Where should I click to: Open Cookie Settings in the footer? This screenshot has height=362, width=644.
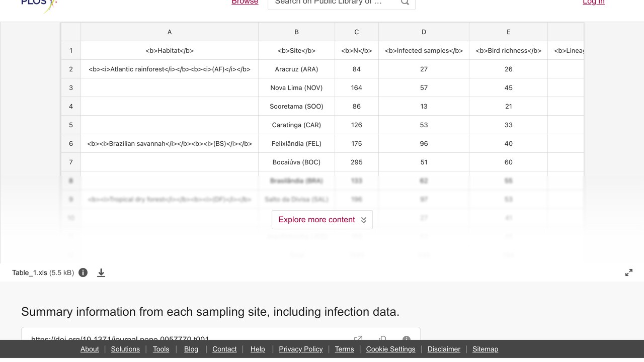pos(391,349)
